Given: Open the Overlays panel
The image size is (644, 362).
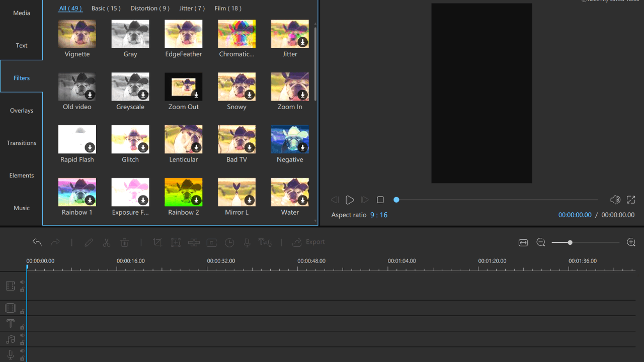Looking at the screenshot, I should pyautogui.click(x=22, y=111).
